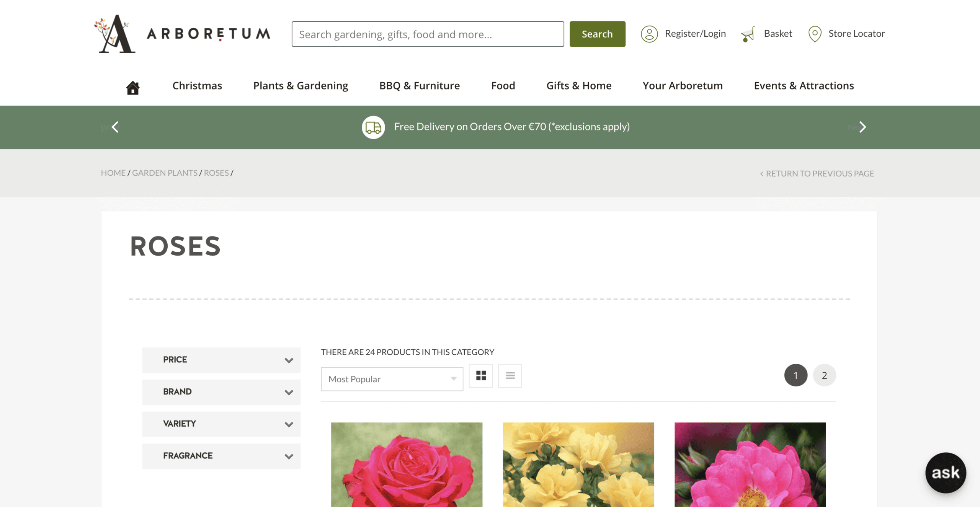This screenshot has width=980, height=507.
Task: Open the yellow roses product image
Action: click(x=578, y=465)
